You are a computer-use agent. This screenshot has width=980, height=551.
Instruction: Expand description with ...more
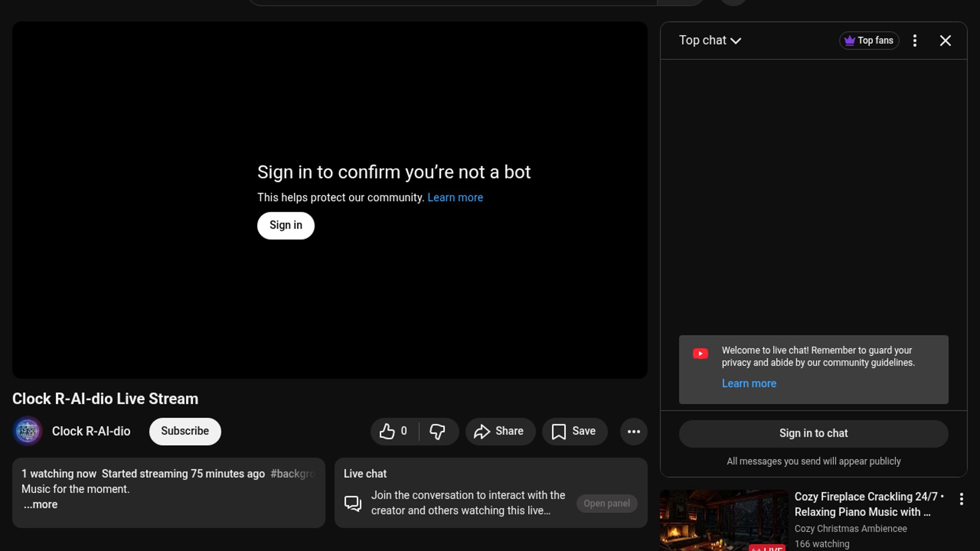pyautogui.click(x=41, y=505)
